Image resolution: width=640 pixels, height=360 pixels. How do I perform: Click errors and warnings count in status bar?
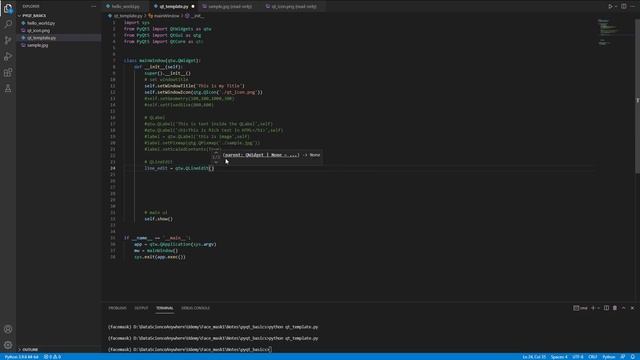click(x=52, y=357)
